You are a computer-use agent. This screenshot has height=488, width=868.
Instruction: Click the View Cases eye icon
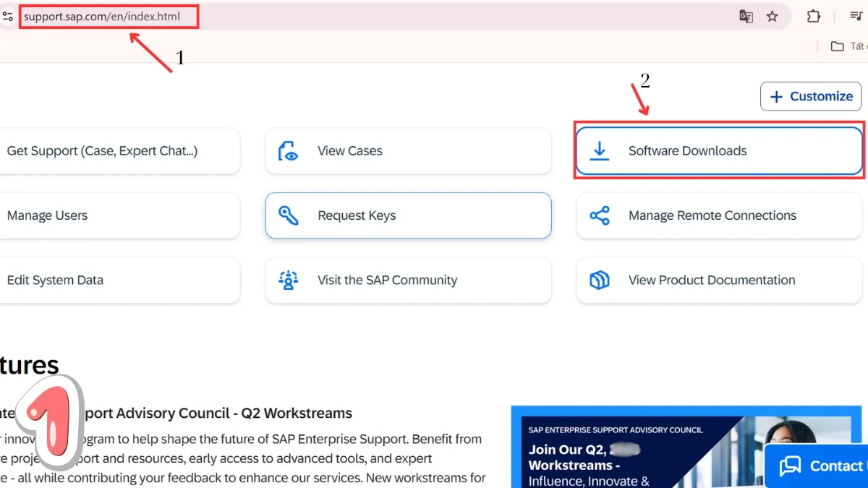[x=289, y=150]
